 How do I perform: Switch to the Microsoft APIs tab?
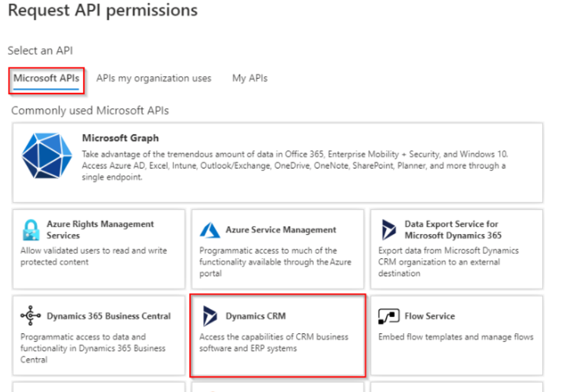click(x=46, y=78)
